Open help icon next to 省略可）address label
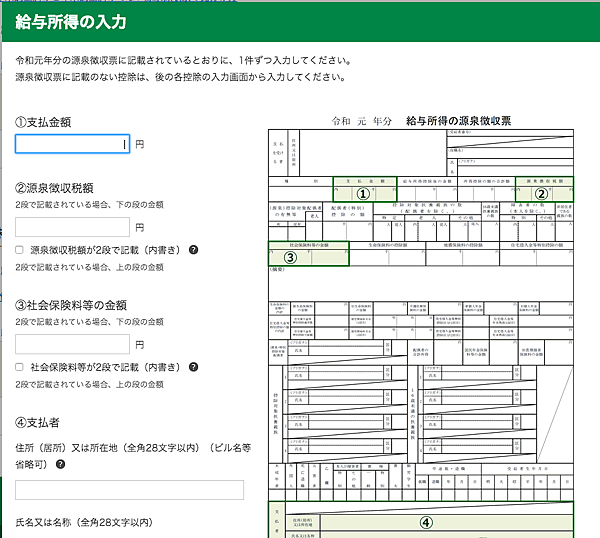This screenshot has width=600, height=538. coord(60,464)
